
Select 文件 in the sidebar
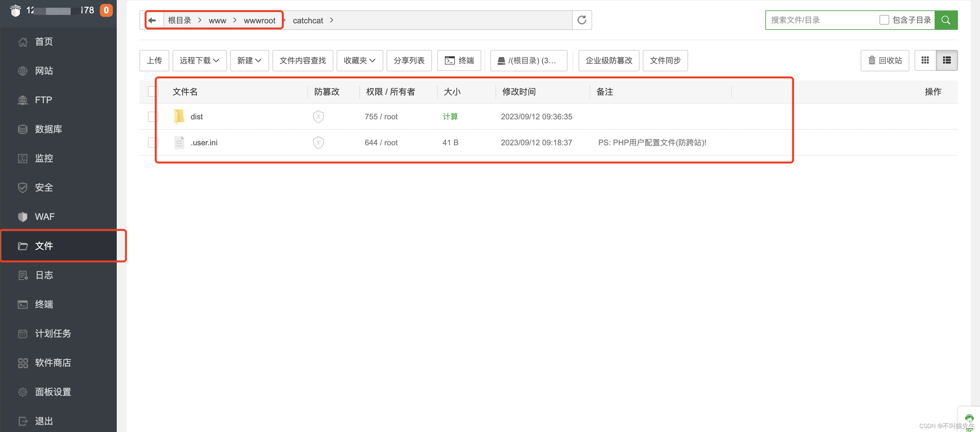(x=58, y=246)
